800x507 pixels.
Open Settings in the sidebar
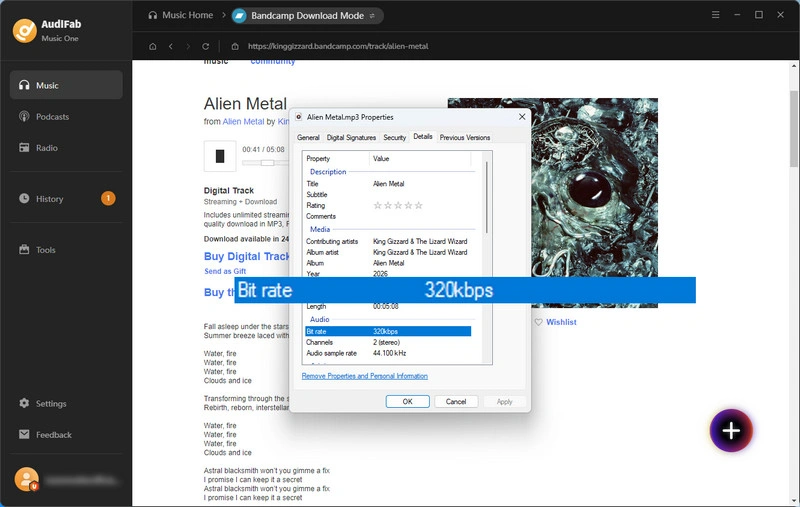[x=66, y=403]
